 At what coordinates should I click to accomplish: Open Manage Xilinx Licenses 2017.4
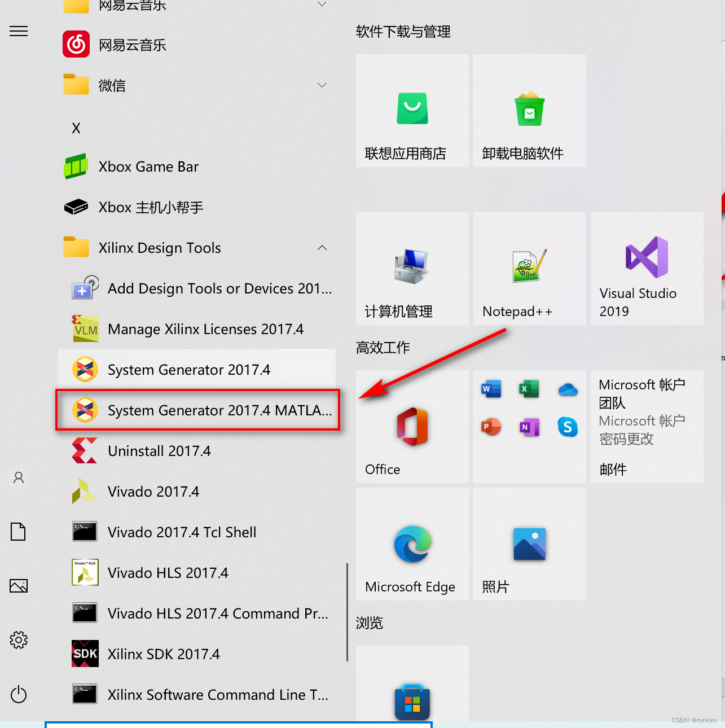(206, 329)
